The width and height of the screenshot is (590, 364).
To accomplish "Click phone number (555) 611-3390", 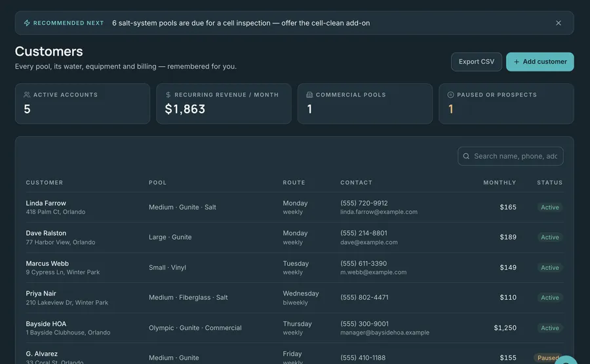I will (363, 263).
